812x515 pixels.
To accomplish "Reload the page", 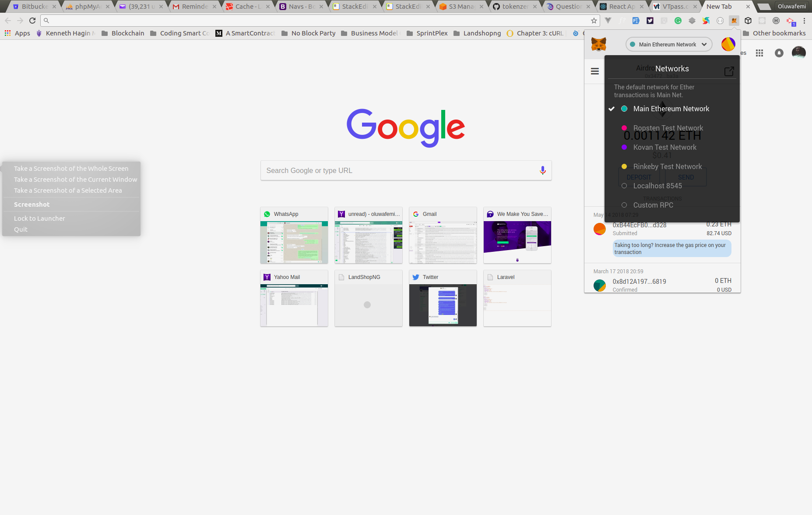I will (x=32, y=21).
